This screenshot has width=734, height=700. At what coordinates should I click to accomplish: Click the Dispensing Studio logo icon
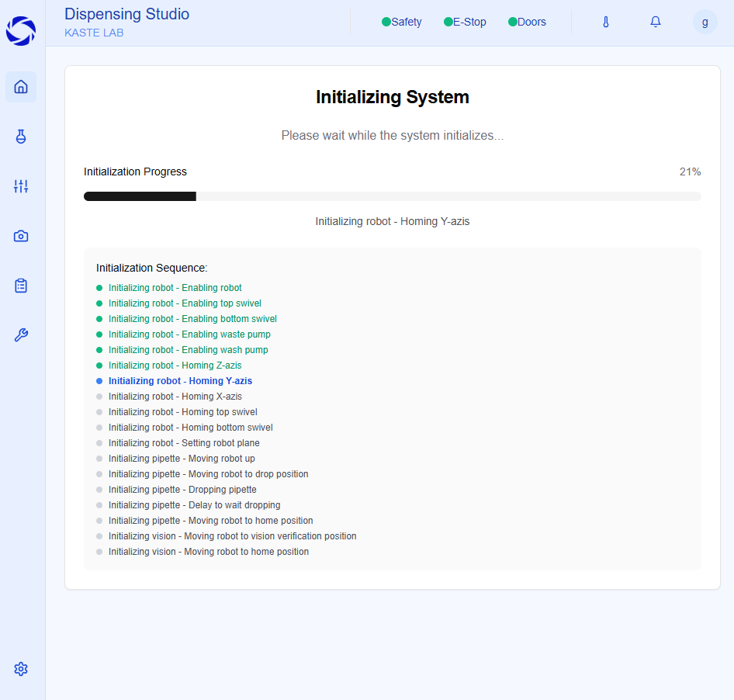21,31
